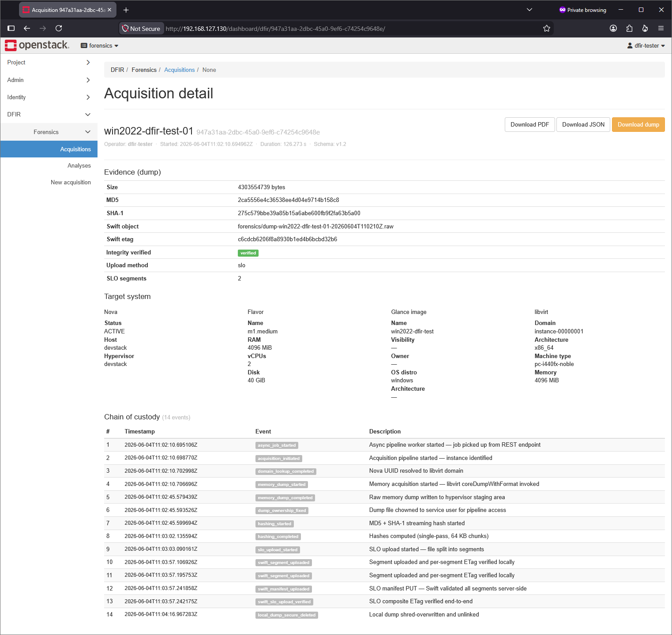
Task: Click the 4303554739 bytes size value
Action: click(261, 187)
